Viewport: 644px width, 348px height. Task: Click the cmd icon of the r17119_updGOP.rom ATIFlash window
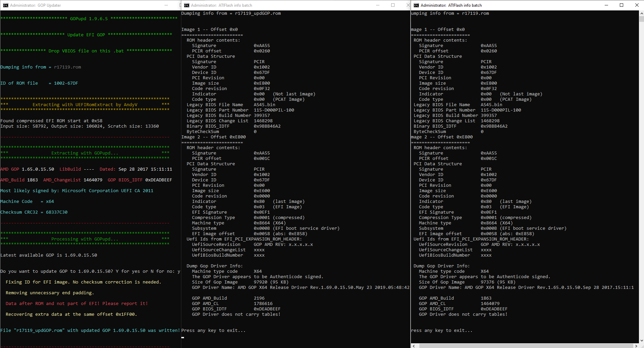coord(187,5)
